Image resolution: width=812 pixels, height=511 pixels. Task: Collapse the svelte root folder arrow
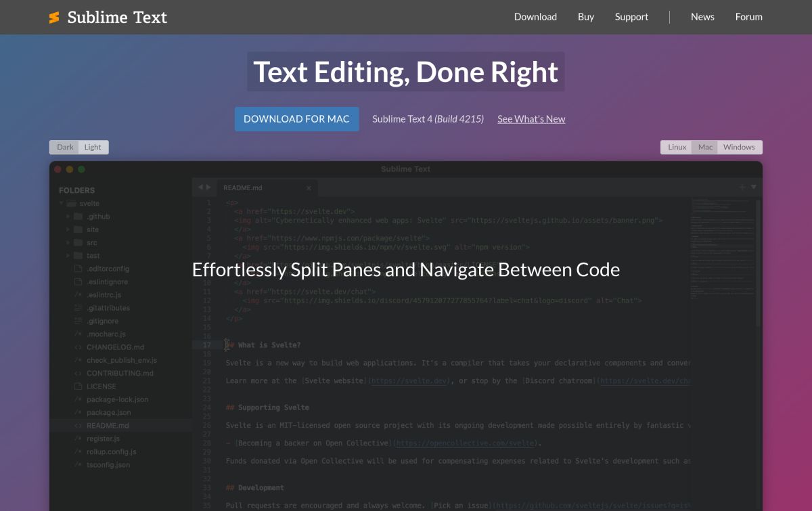tap(62, 203)
